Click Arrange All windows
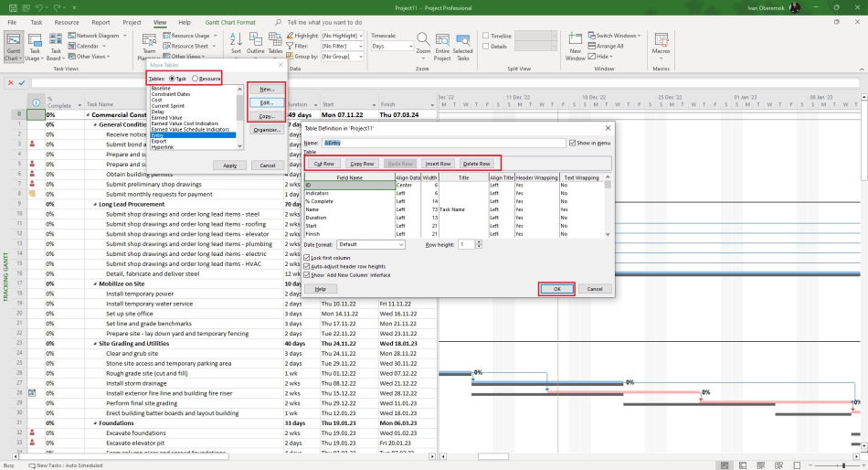The height and width of the screenshot is (470, 868). (606, 46)
